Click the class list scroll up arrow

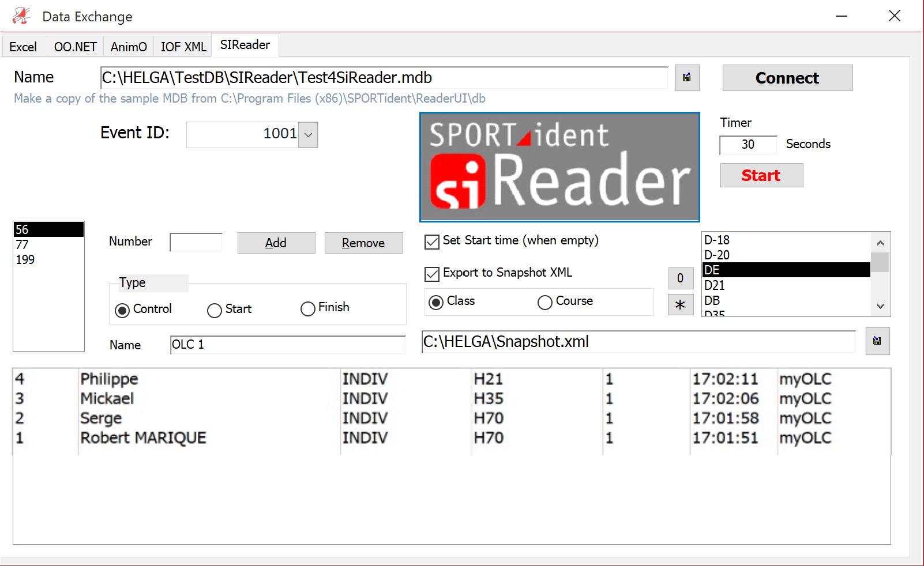tap(880, 243)
